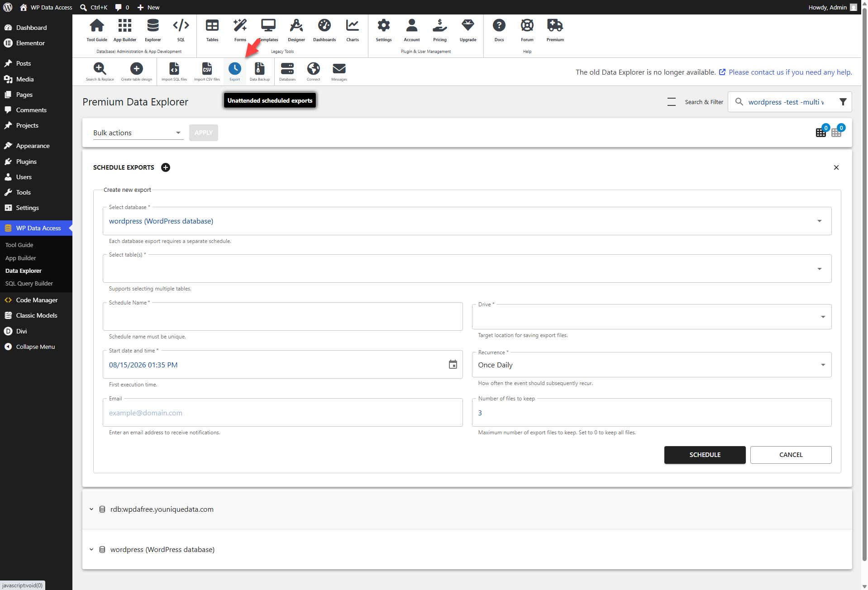Open the Drive dropdown
868x590 pixels.
point(652,317)
